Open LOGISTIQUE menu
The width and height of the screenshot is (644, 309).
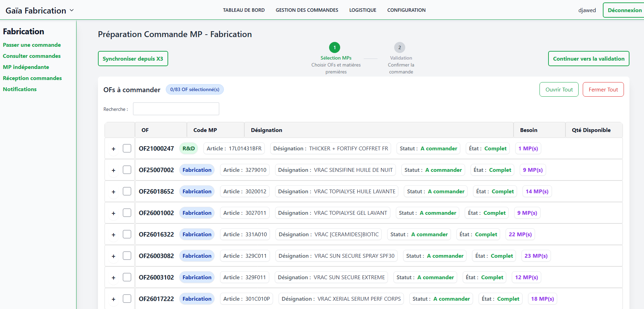[x=363, y=10]
